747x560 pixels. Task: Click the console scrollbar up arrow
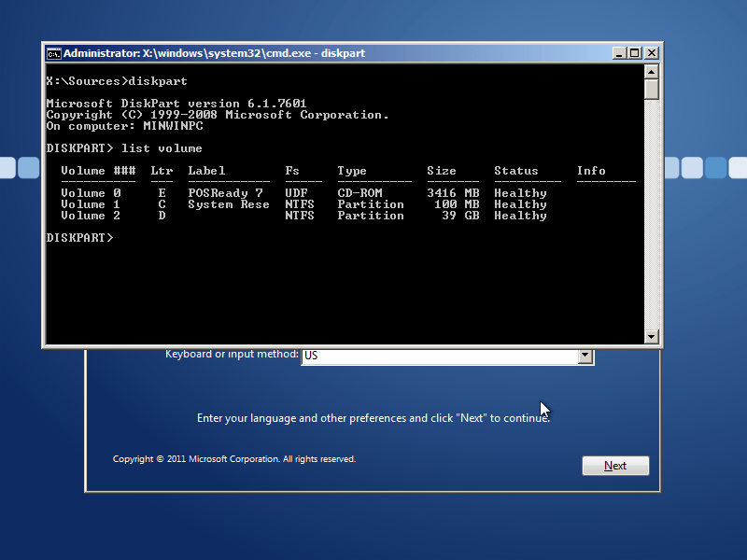[651, 72]
